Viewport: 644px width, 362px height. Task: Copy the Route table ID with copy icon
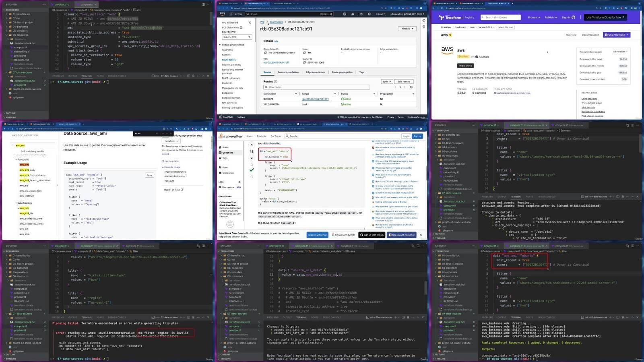pyautogui.click(x=266, y=53)
